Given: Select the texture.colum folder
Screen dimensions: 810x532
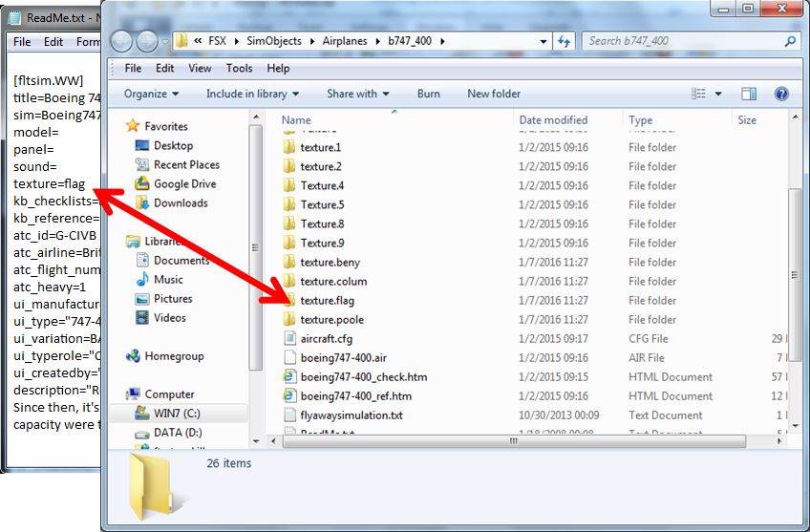Looking at the screenshot, I should pos(325,281).
